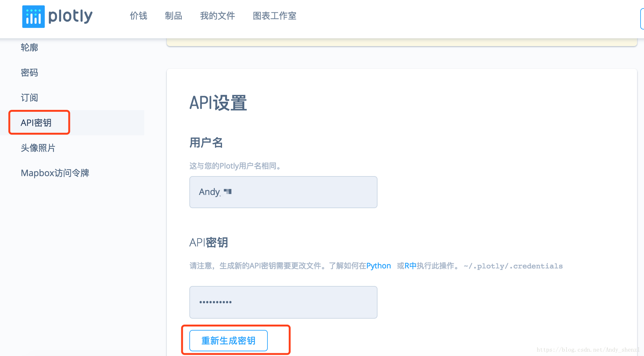Follow the Python link in the note

[x=378, y=266]
